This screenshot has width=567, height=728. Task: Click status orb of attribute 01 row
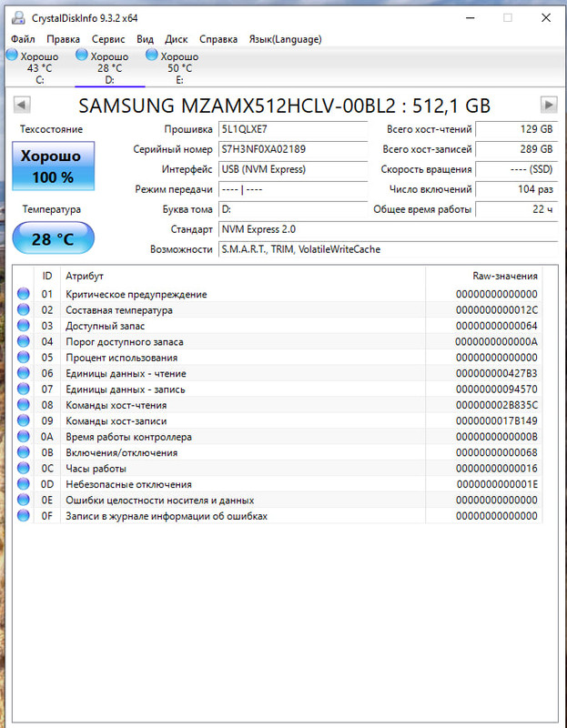24,294
